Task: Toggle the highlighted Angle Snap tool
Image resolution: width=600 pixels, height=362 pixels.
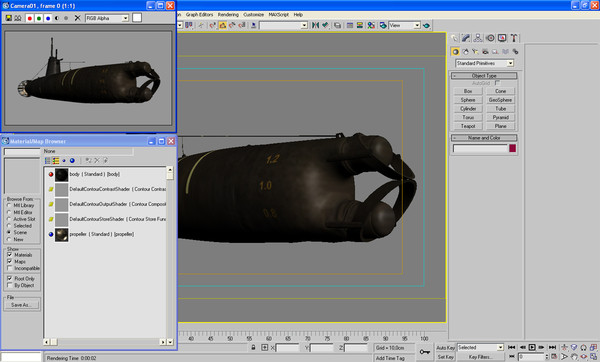Action: pyautogui.click(x=223, y=25)
